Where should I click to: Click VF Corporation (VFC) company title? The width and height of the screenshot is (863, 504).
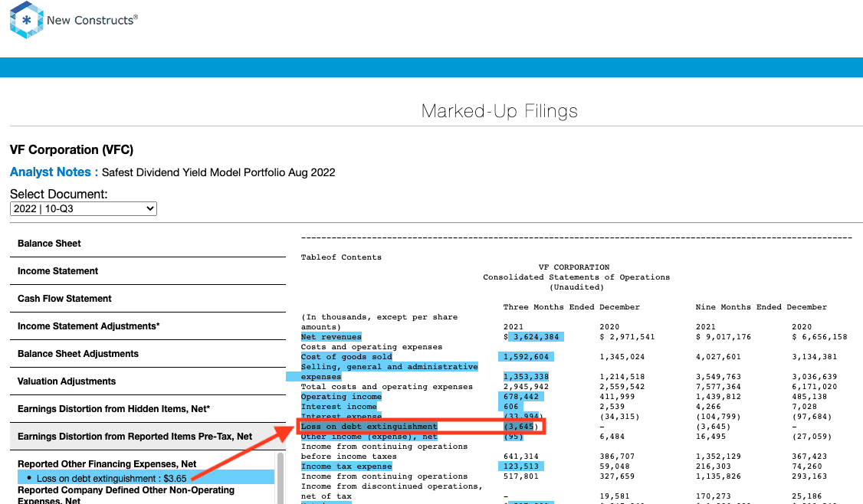click(71, 149)
